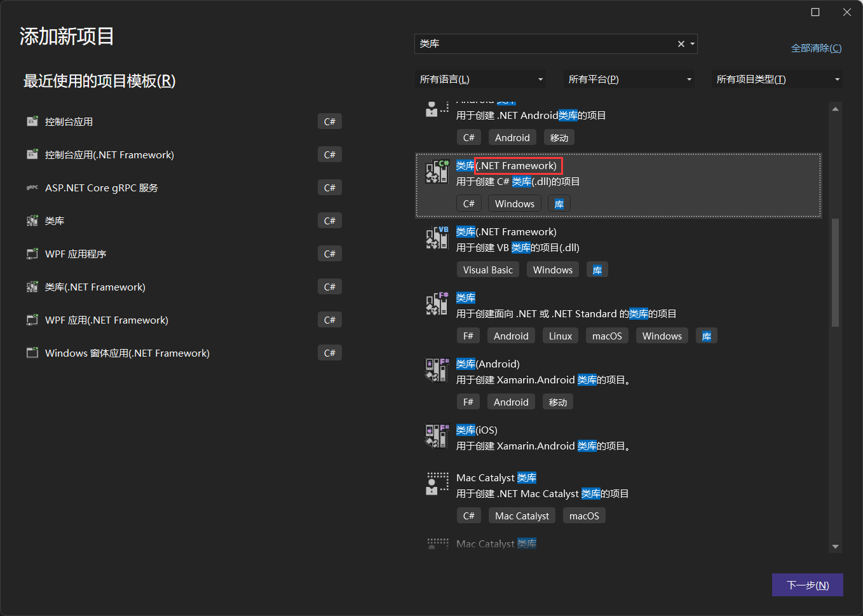Click the template list scroll down arrow

[835, 547]
